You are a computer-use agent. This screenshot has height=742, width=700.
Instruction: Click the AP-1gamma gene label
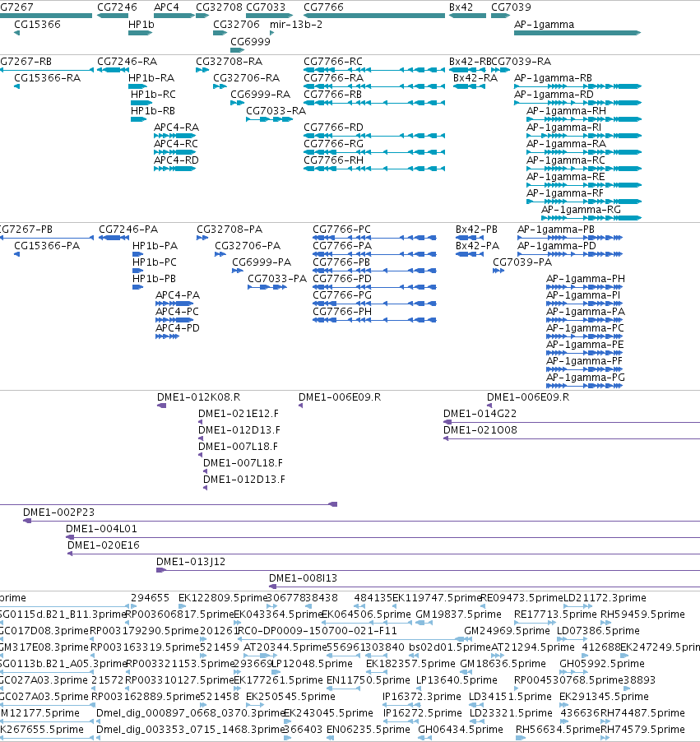pyautogui.click(x=545, y=24)
